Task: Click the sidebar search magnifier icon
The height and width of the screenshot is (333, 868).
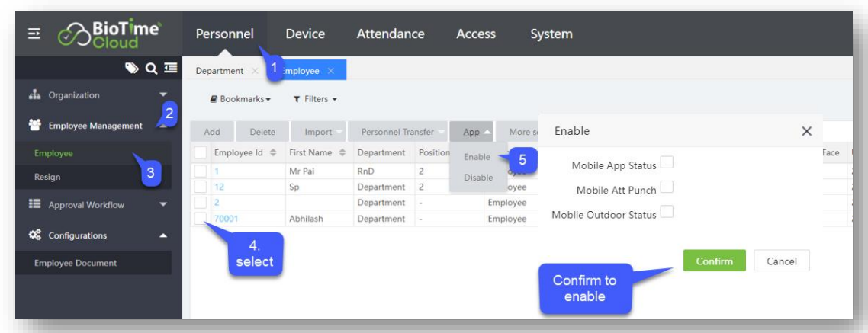Action: pyautogui.click(x=151, y=69)
